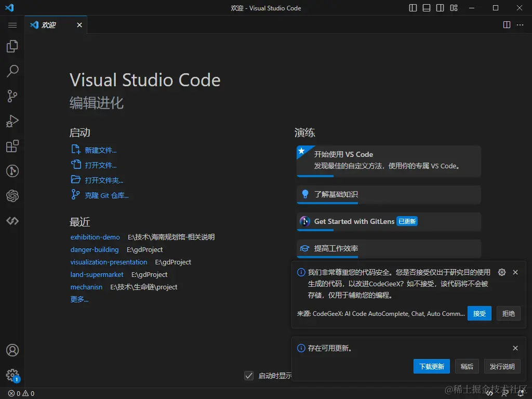Open Get Started with GitLens walkthrough

(389, 221)
